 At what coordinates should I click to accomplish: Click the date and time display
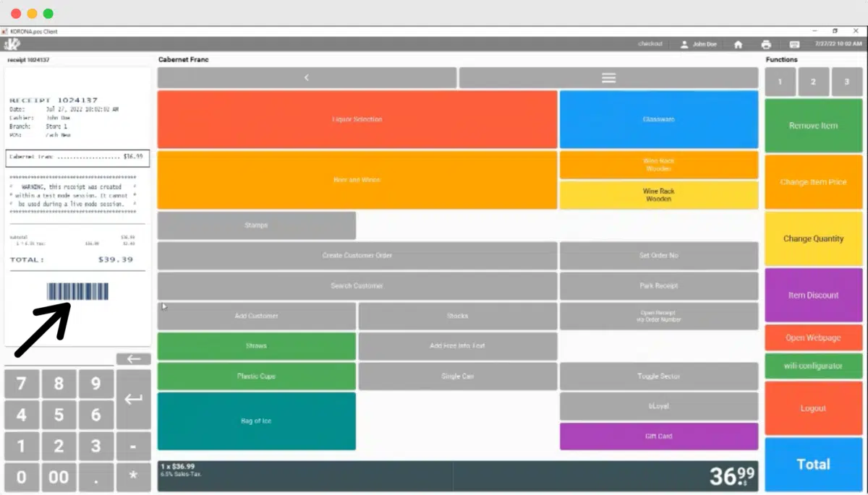[837, 44]
